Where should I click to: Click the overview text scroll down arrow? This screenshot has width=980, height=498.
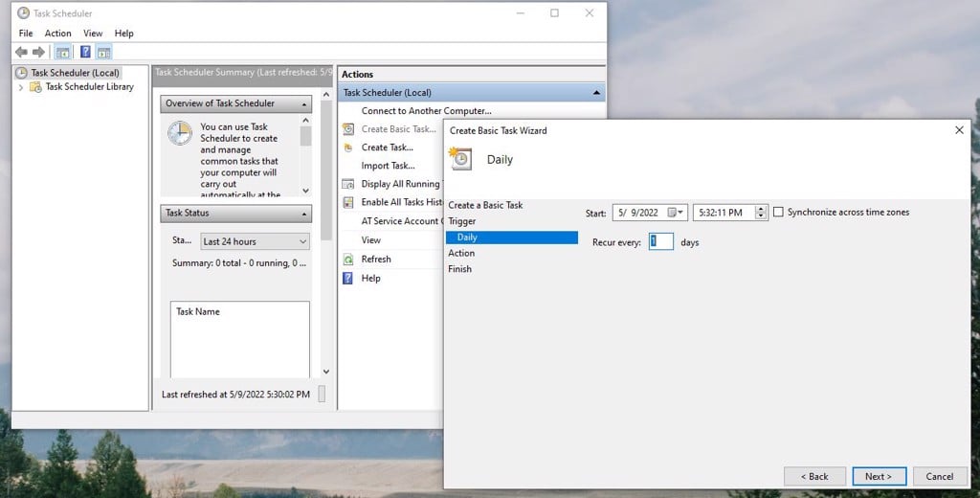(305, 191)
